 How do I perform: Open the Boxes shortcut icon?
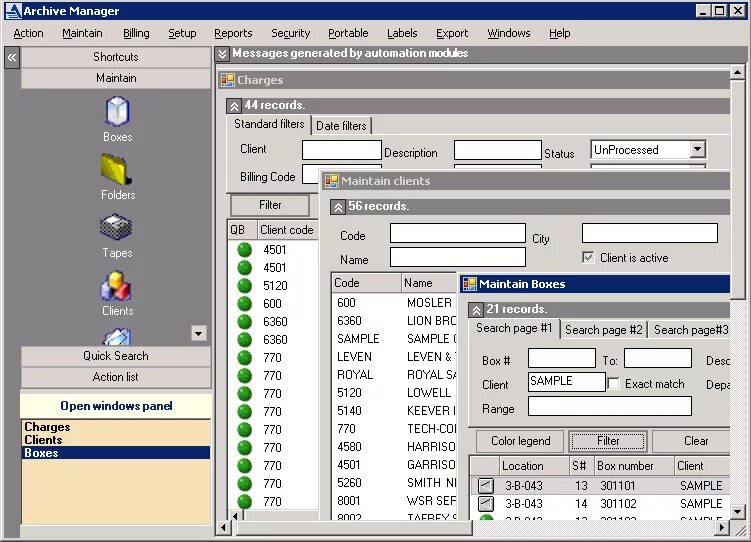point(117,111)
